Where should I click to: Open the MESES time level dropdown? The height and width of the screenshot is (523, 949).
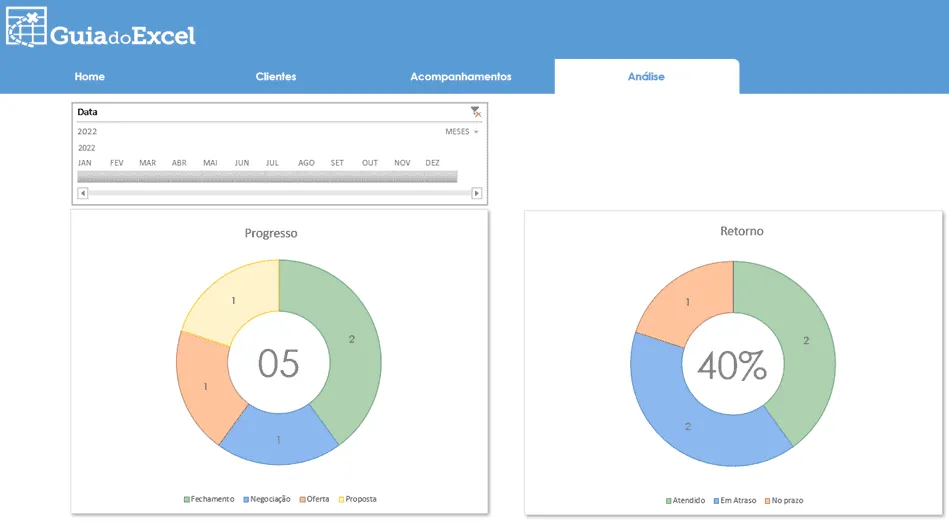[x=462, y=131]
